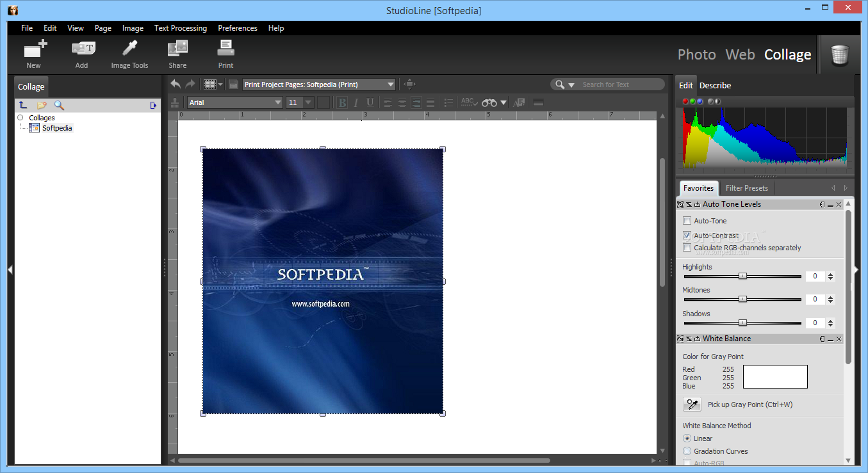Open the Text Processing menu
The height and width of the screenshot is (473, 868).
coord(181,28)
